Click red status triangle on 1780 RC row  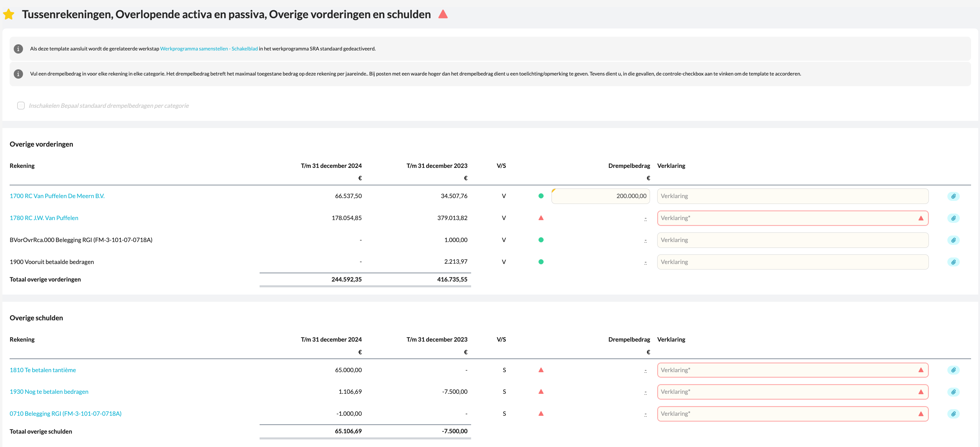541,218
